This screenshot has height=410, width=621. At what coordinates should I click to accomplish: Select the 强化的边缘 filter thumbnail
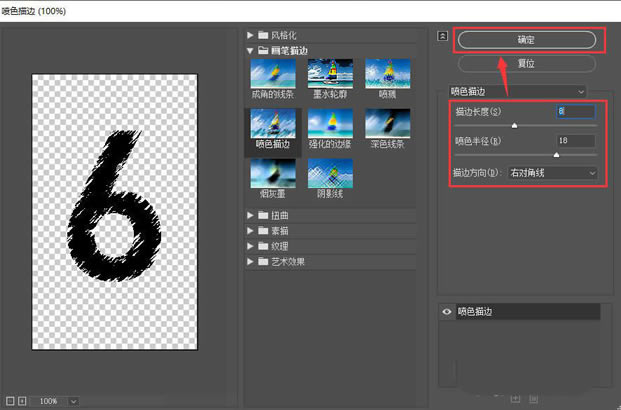tap(330, 124)
